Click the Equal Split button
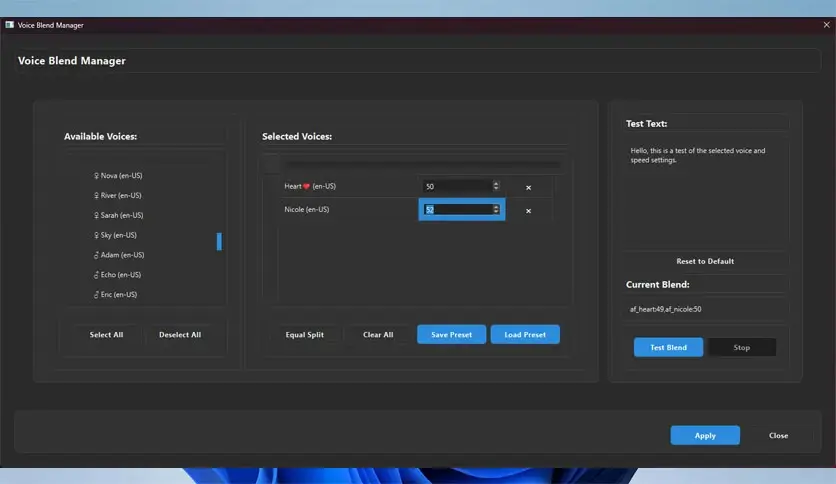 [x=304, y=335]
